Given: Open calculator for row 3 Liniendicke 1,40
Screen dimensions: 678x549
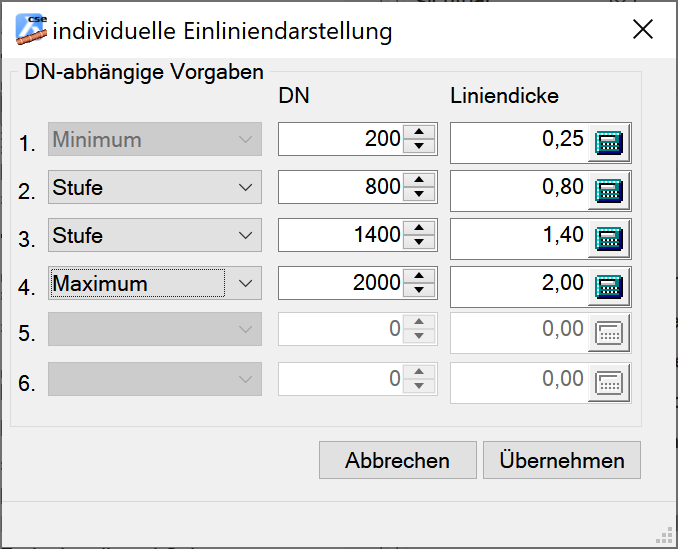Looking at the screenshot, I should click(x=609, y=239).
